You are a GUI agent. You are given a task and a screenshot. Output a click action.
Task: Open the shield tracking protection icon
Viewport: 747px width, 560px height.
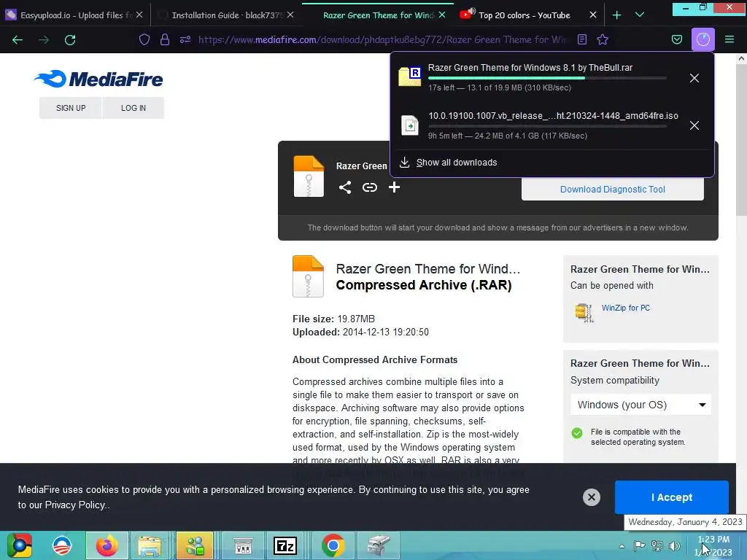click(144, 39)
